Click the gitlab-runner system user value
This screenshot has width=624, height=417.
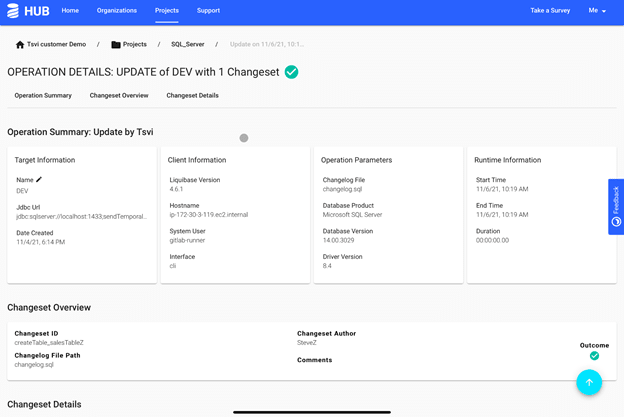coord(187,240)
